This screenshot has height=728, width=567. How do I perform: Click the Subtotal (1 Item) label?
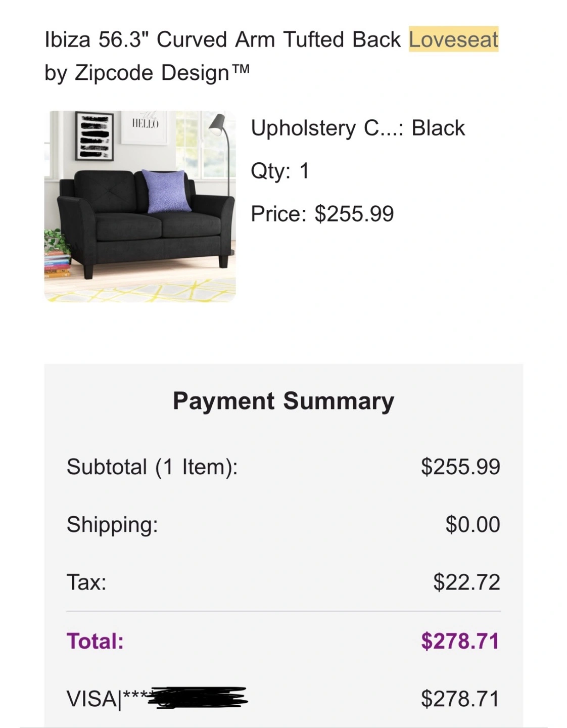152,467
